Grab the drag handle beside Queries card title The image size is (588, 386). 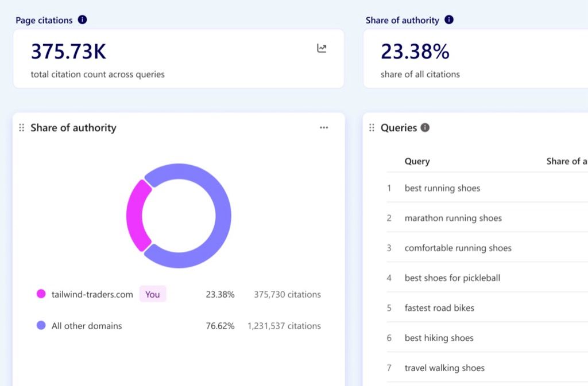372,128
